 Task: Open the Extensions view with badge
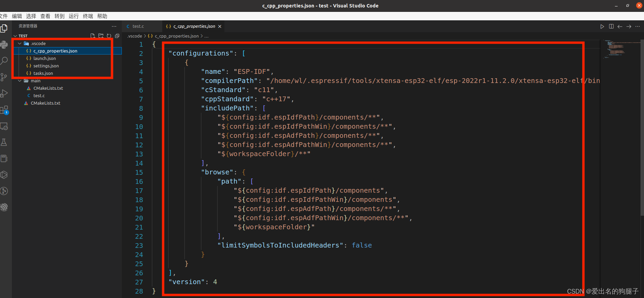(4, 110)
